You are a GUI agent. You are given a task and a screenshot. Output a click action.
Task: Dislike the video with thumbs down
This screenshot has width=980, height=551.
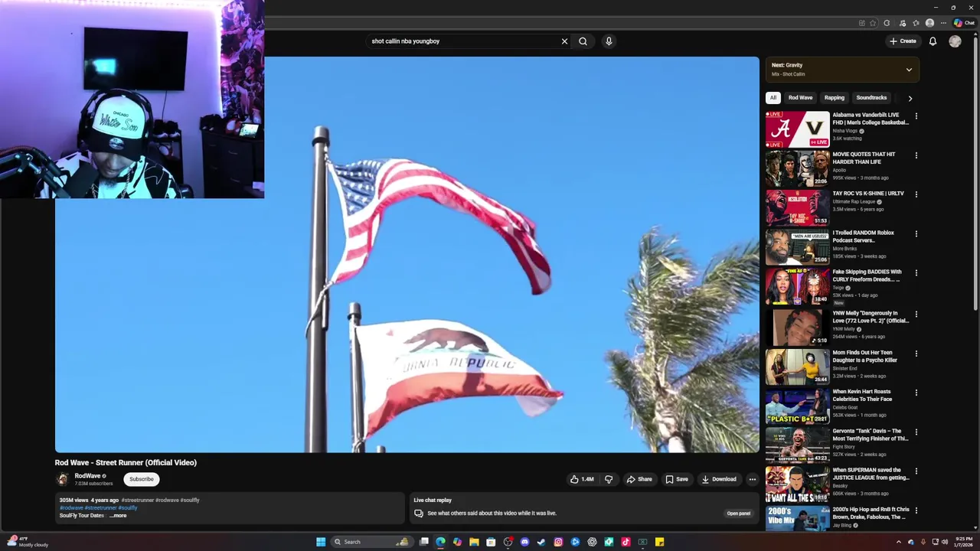[609, 479]
